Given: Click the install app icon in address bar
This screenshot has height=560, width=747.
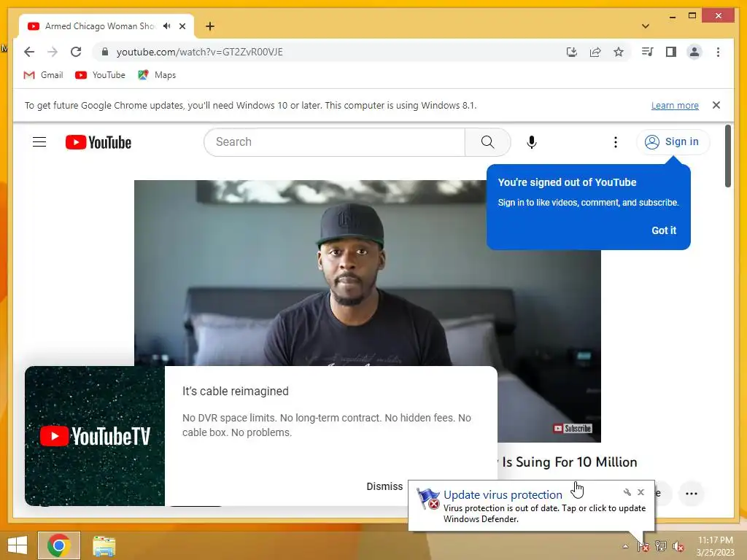Looking at the screenshot, I should (572, 52).
